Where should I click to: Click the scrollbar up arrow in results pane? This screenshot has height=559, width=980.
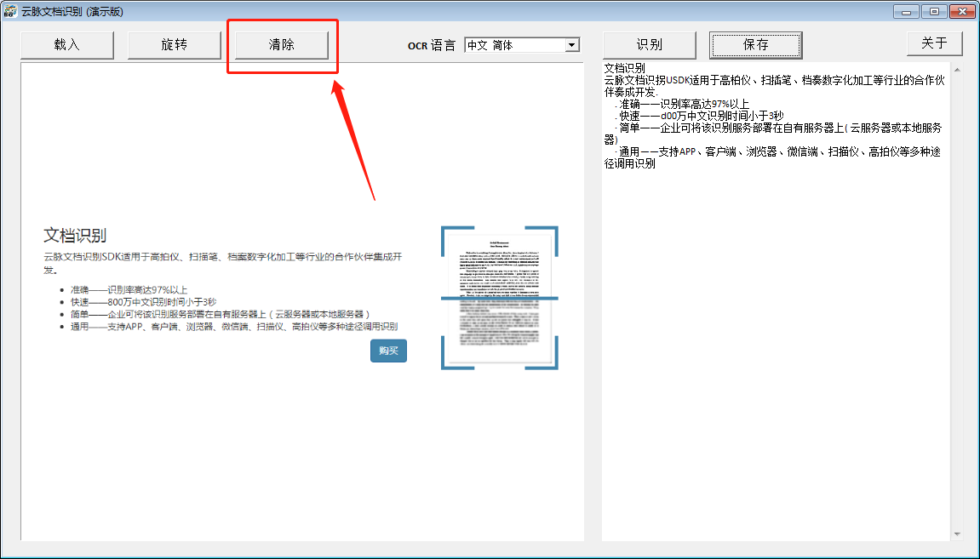(957, 69)
